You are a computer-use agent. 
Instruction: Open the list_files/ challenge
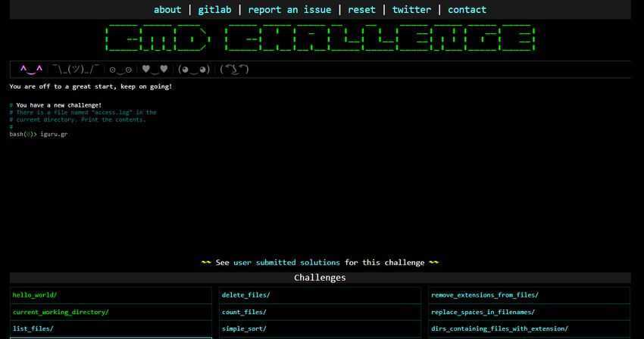point(111,328)
